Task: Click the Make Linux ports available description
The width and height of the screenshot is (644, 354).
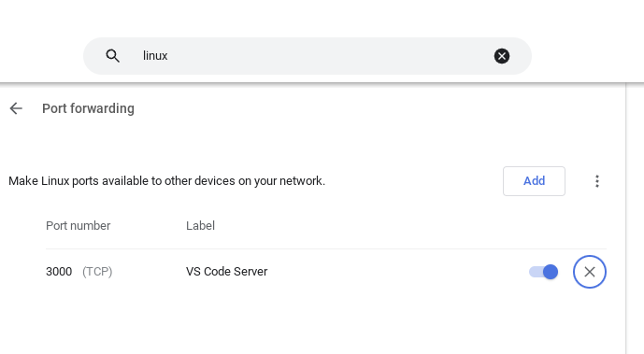Action: (x=166, y=181)
